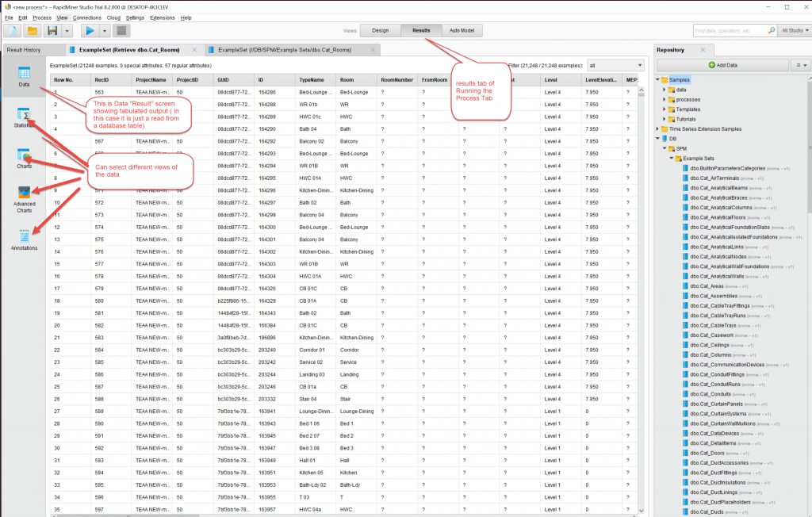Open the Filter 'all' dropdown
This screenshot has width=812, height=517.
[615, 65]
